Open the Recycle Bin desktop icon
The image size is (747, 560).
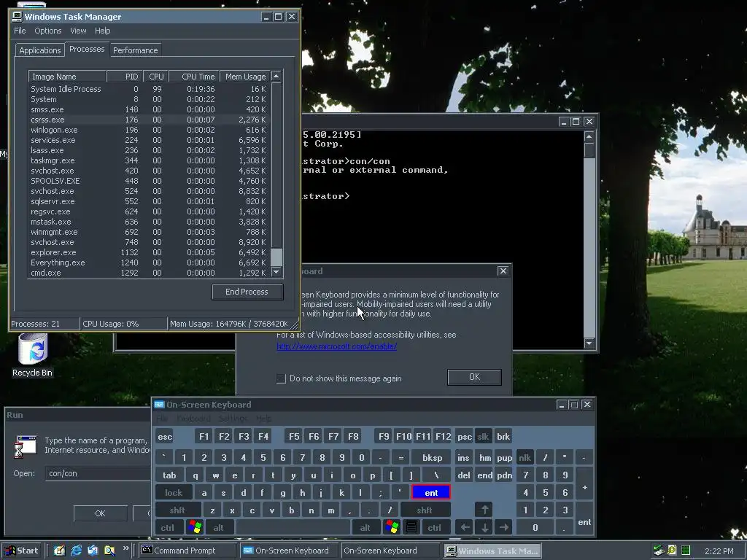(32, 355)
